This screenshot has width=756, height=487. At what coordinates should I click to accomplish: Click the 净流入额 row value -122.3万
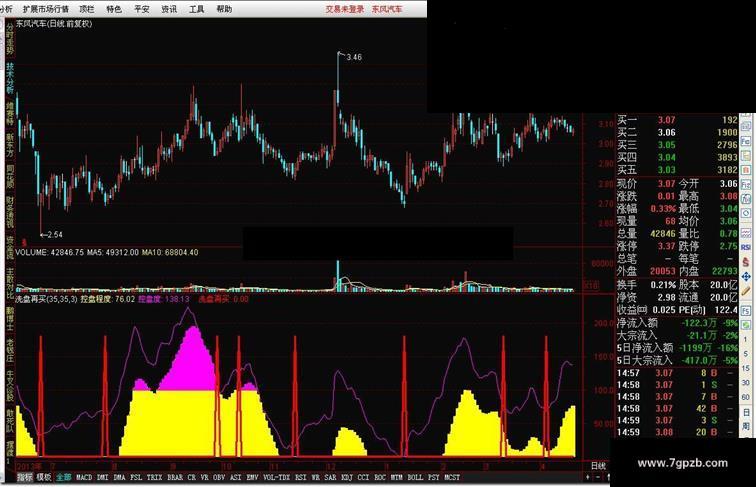tap(699, 323)
